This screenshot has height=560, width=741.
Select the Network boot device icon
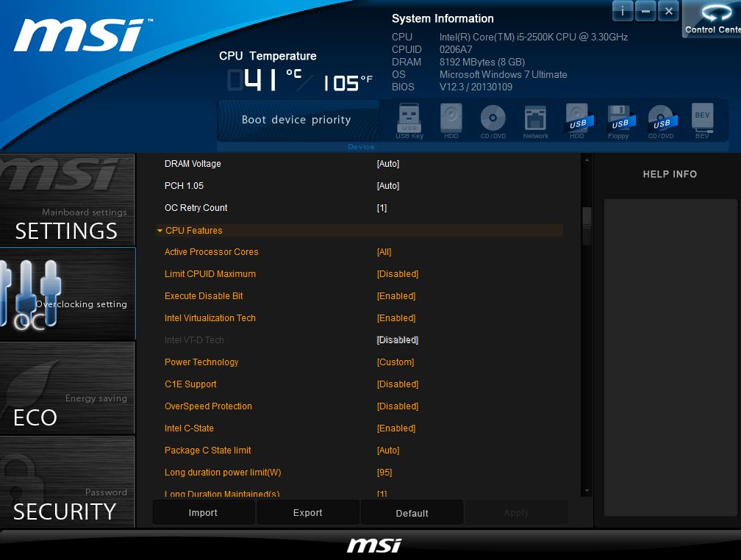coord(535,121)
